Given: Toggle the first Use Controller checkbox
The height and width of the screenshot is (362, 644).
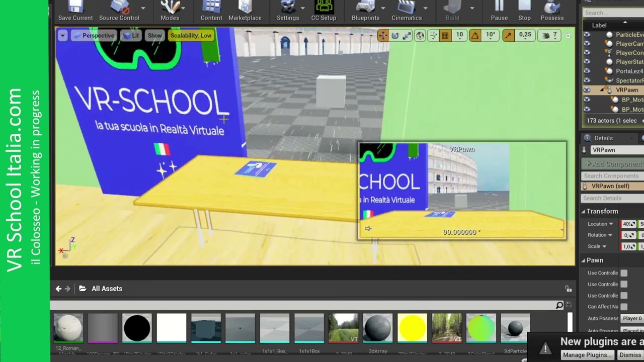Looking at the screenshot, I should pos(624,273).
